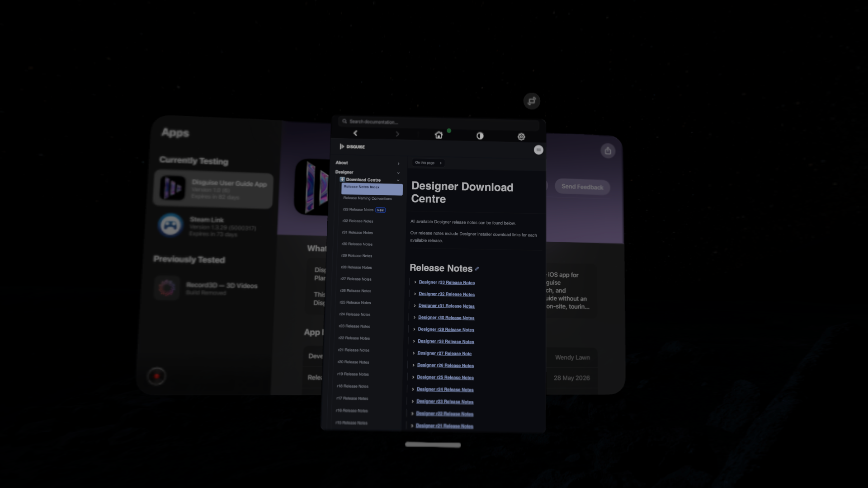Collapse the Designer section chevron
Viewport: 868px width, 488px height.
click(x=398, y=173)
